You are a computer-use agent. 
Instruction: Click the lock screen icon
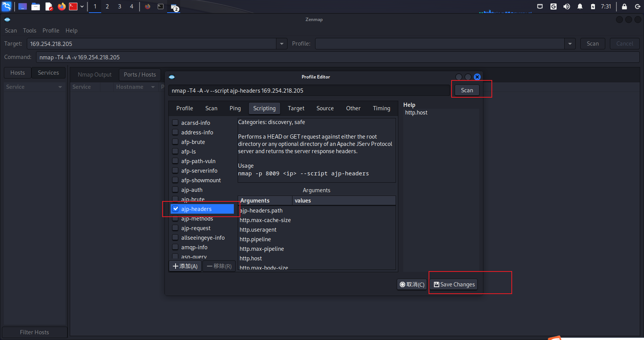624,7
